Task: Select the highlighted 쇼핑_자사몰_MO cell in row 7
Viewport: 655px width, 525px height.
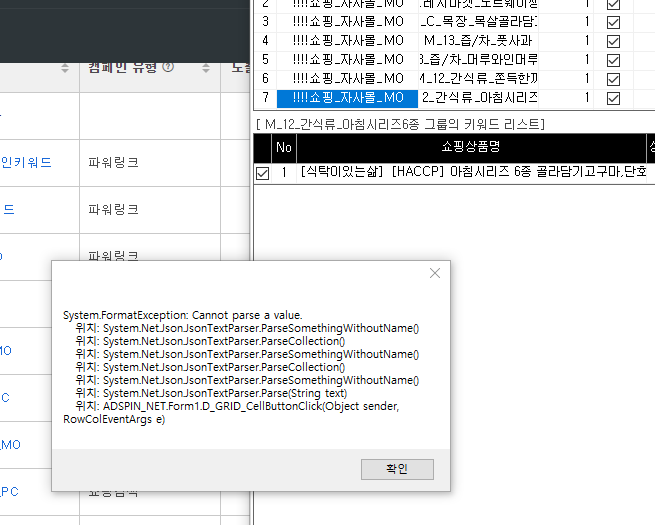Action: tap(347, 97)
